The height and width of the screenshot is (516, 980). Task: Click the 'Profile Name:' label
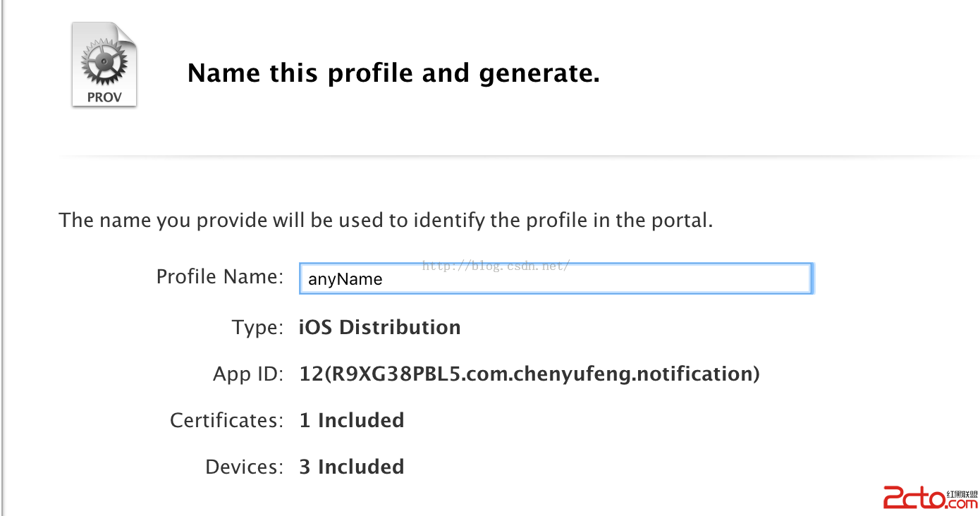click(x=219, y=276)
